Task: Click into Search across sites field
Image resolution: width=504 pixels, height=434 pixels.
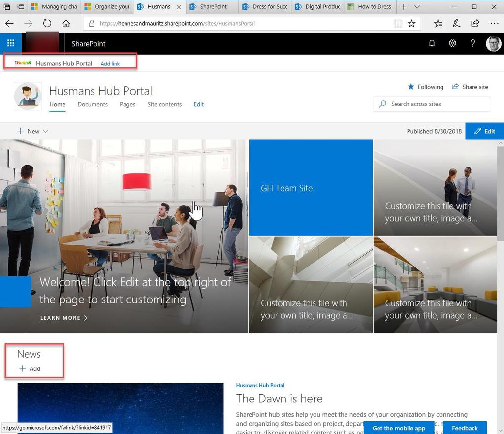Action: (x=432, y=104)
